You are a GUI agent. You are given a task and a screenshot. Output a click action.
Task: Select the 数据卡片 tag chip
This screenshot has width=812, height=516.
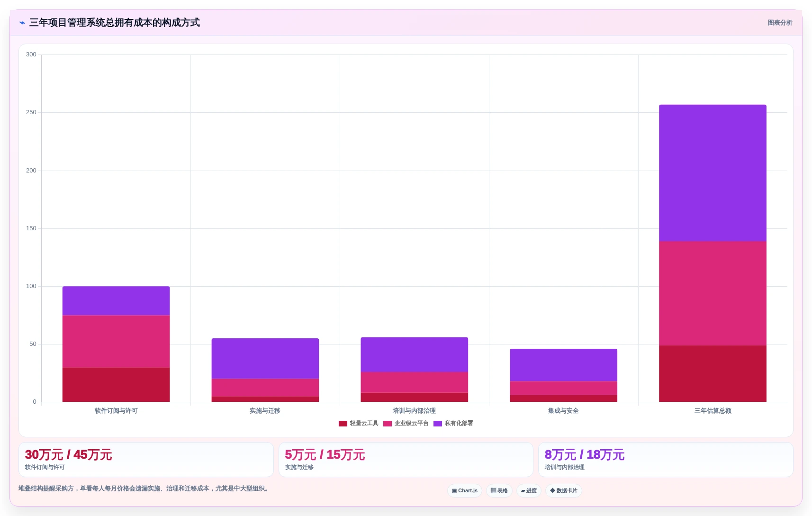point(564,491)
